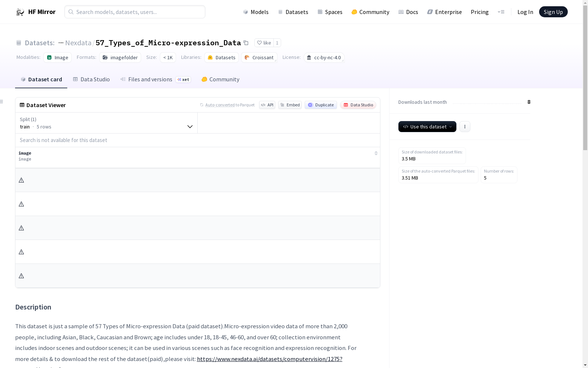Click the heart like button
This screenshot has width=588, height=368.
(x=264, y=43)
